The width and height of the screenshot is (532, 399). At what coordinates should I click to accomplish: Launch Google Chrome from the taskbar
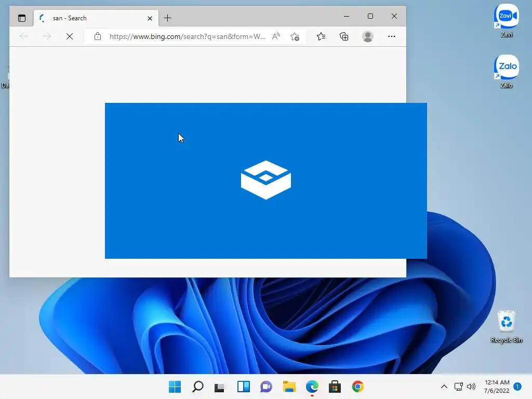357,387
